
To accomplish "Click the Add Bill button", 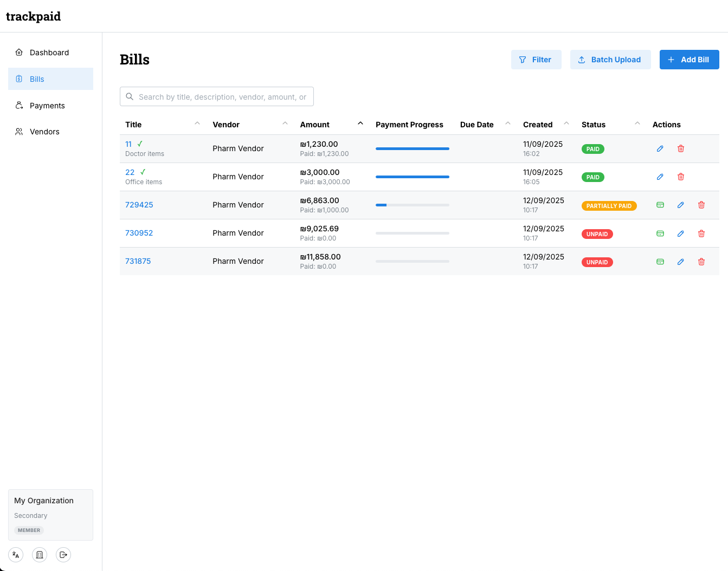I will (x=689, y=60).
